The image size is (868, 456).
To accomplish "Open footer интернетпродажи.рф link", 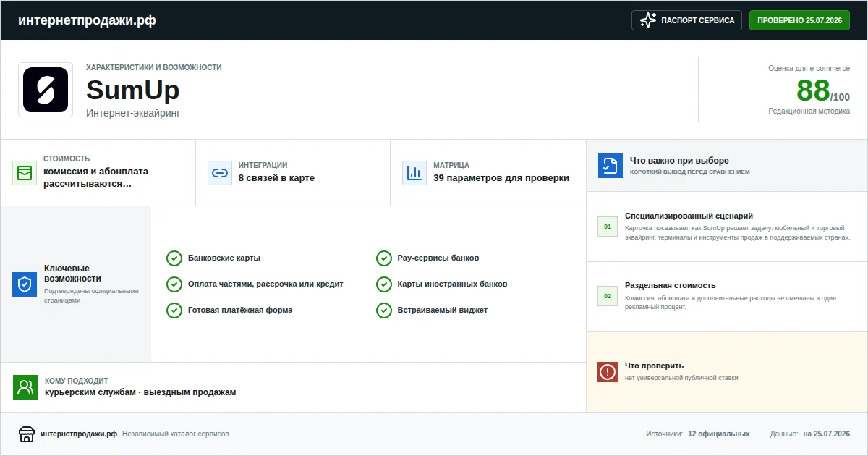I will point(79,434).
